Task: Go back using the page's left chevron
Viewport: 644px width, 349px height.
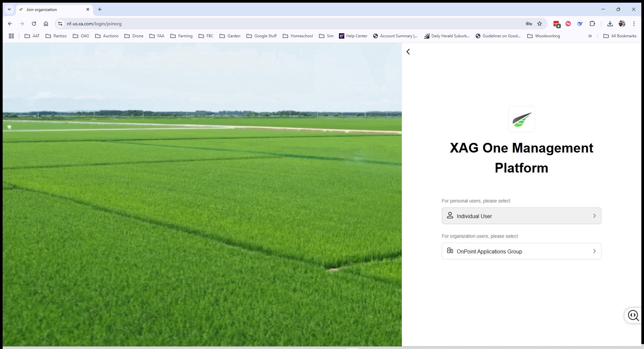Action: [408, 52]
